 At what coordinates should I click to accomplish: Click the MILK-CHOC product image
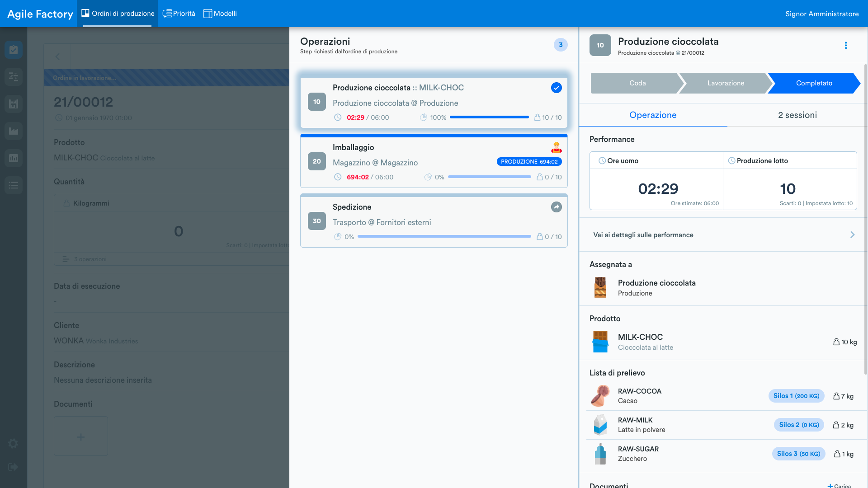pos(600,342)
